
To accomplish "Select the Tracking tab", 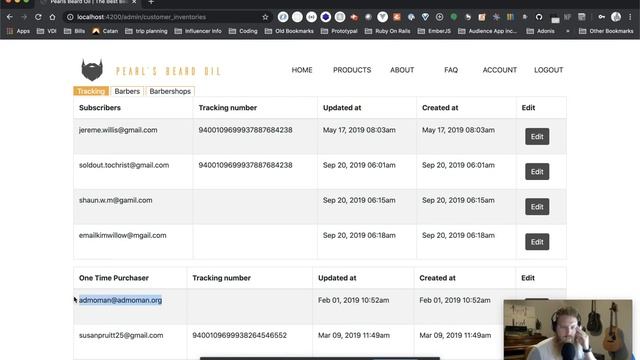I will [x=91, y=91].
